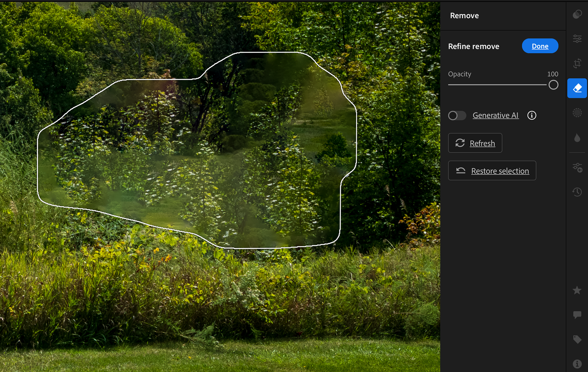
Task: Click the Restore selection button
Action: (x=492, y=171)
